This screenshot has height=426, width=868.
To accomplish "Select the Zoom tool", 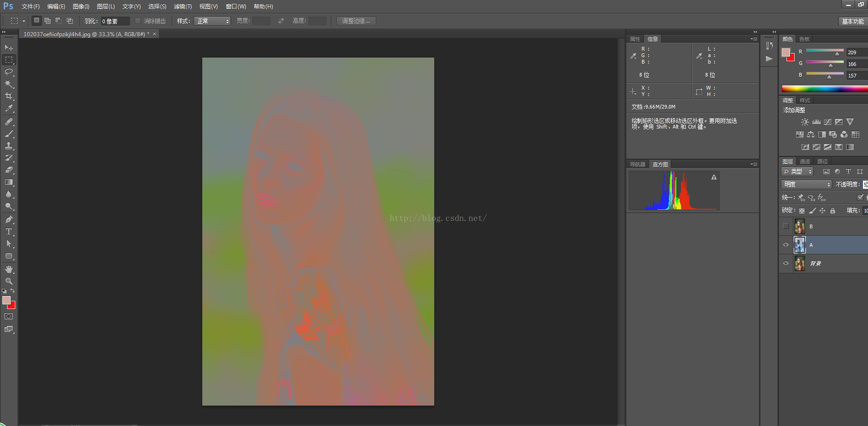I will point(9,281).
